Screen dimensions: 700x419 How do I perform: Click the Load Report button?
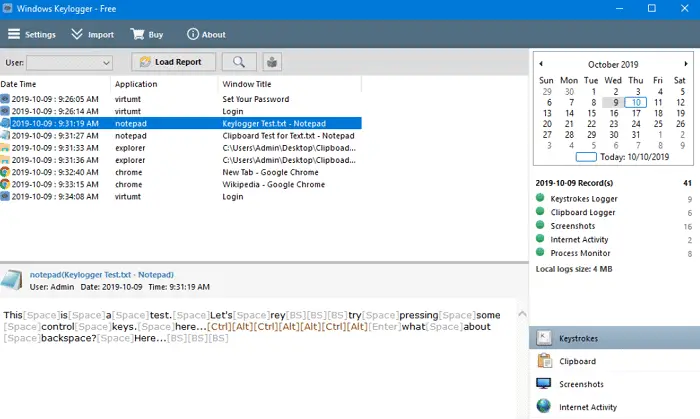coord(173,62)
